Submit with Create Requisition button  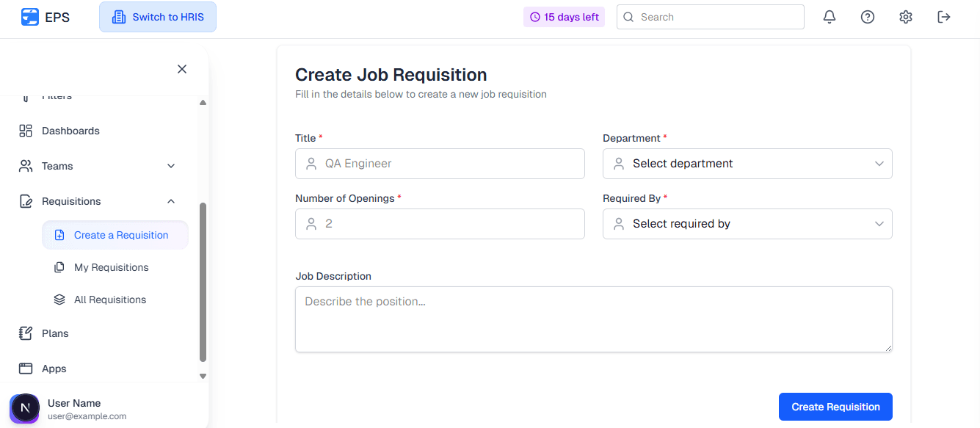coord(835,407)
